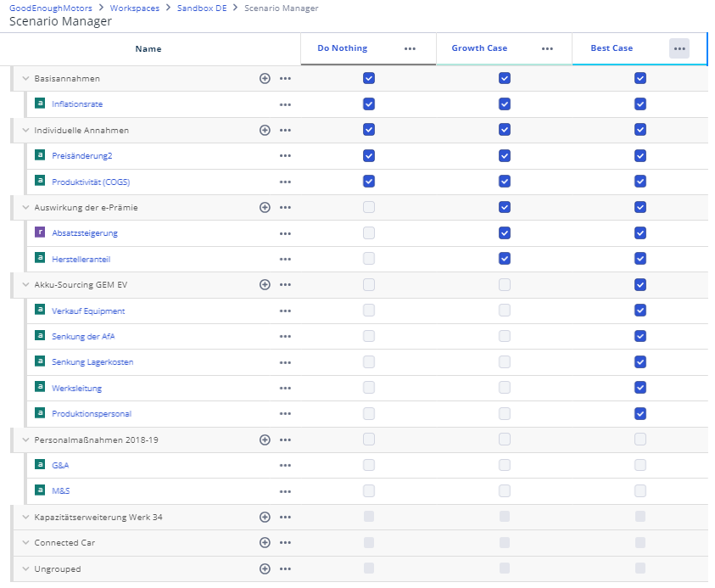Open the Preisänderung2 assumption link

tap(81, 156)
